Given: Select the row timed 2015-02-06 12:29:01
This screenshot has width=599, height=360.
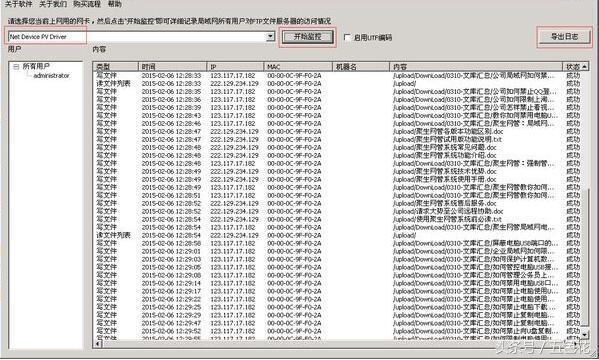Looking at the screenshot, I should 337,251.
